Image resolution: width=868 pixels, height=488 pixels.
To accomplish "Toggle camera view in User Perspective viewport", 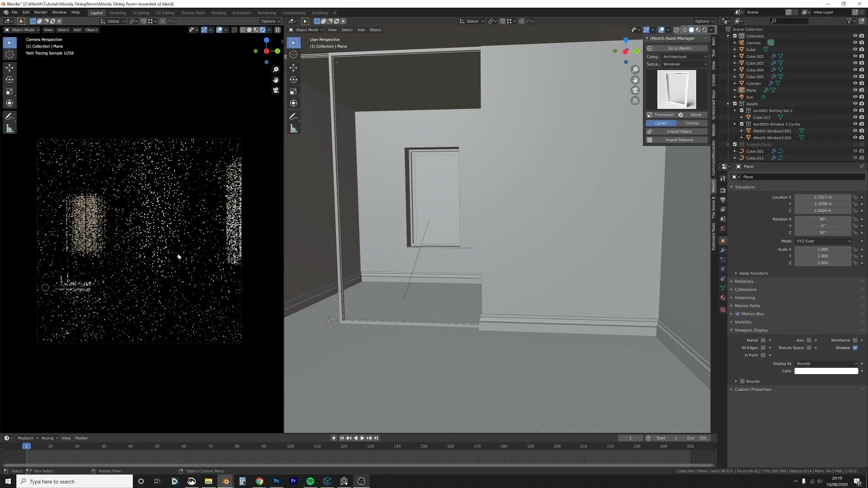I will 635,90.
